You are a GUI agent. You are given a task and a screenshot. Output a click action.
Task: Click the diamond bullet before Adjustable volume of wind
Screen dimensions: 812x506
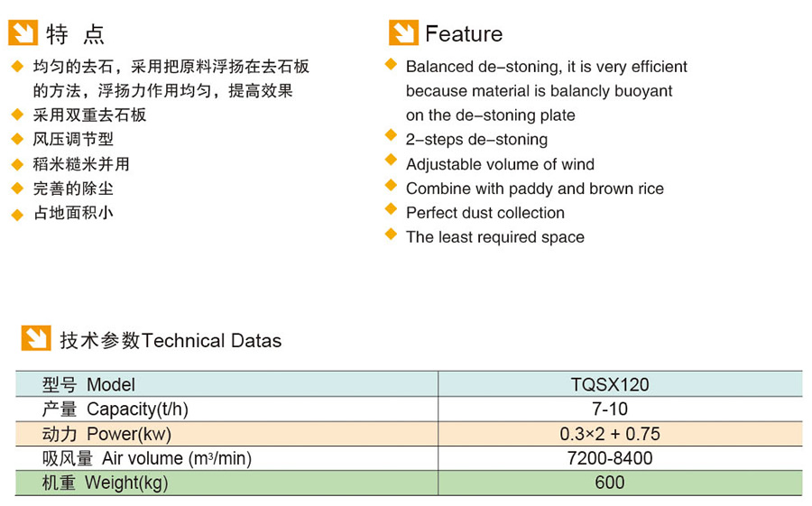coord(391,161)
